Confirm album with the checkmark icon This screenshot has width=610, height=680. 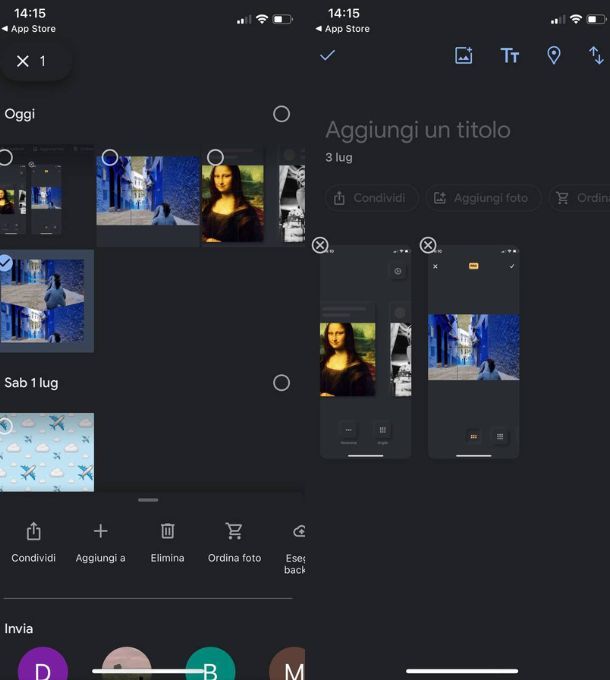[x=327, y=55]
